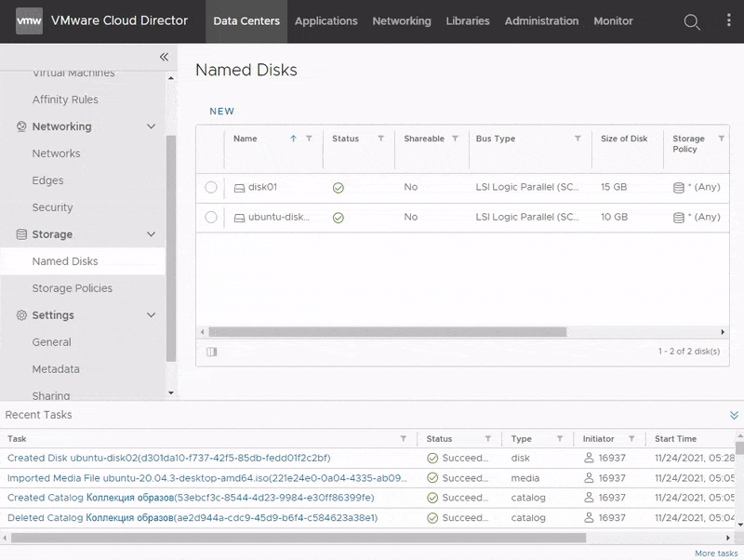The width and height of the screenshot is (744, 560).
Task: Click the NEW disk button
Action: (222, 111)
